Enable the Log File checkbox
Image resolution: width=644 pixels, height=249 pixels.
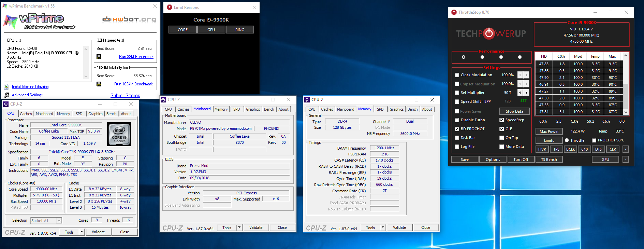coord(457,147)
